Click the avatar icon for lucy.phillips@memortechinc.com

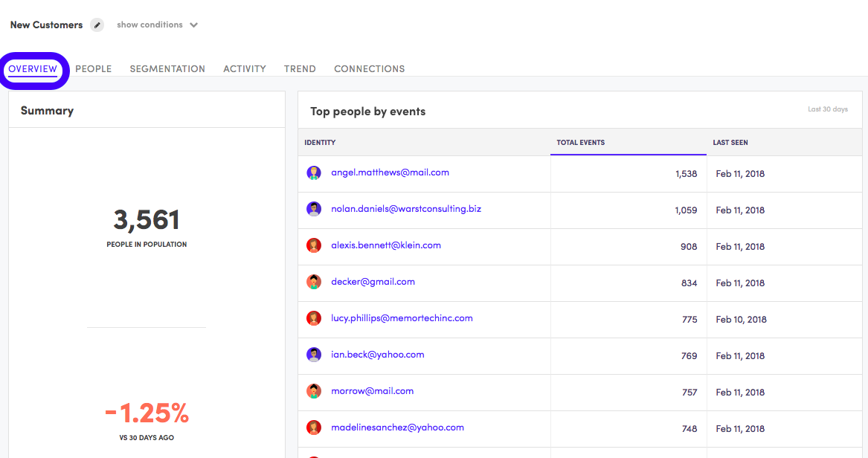point(314,319)
